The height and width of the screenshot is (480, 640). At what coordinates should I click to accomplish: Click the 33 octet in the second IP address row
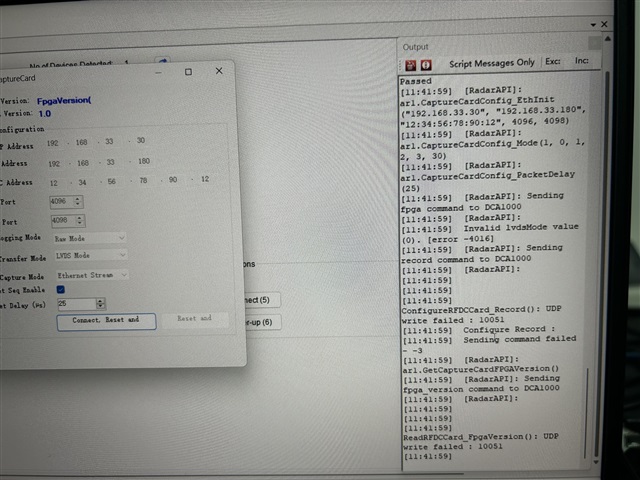tap(111, 162)
